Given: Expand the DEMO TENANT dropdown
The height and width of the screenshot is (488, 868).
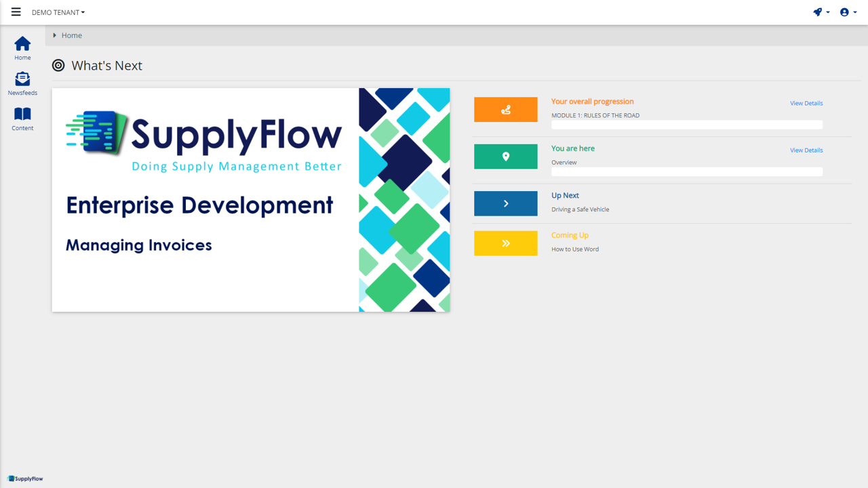Looking at the screenshot, I should pos(58,12).
